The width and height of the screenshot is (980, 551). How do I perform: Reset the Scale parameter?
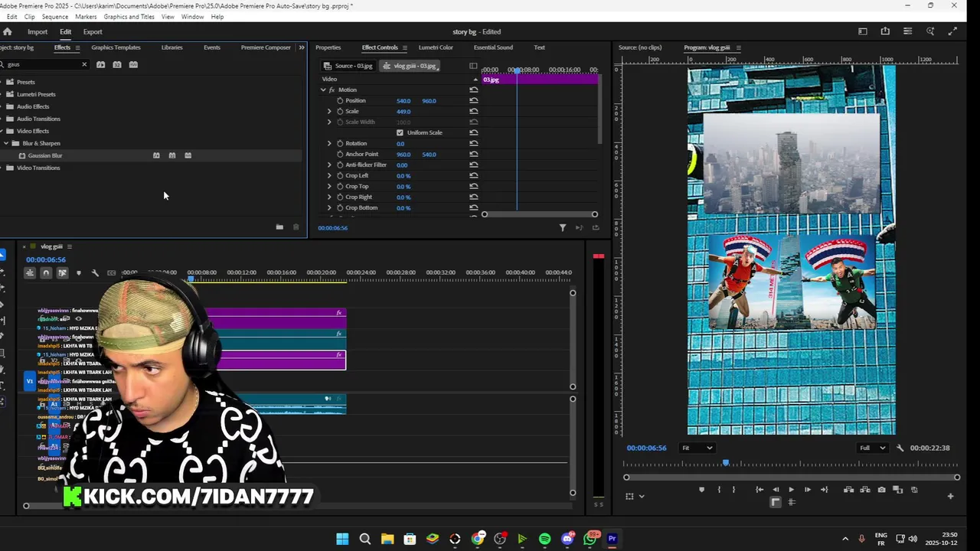pyautogui.click(x=474, y=111)
